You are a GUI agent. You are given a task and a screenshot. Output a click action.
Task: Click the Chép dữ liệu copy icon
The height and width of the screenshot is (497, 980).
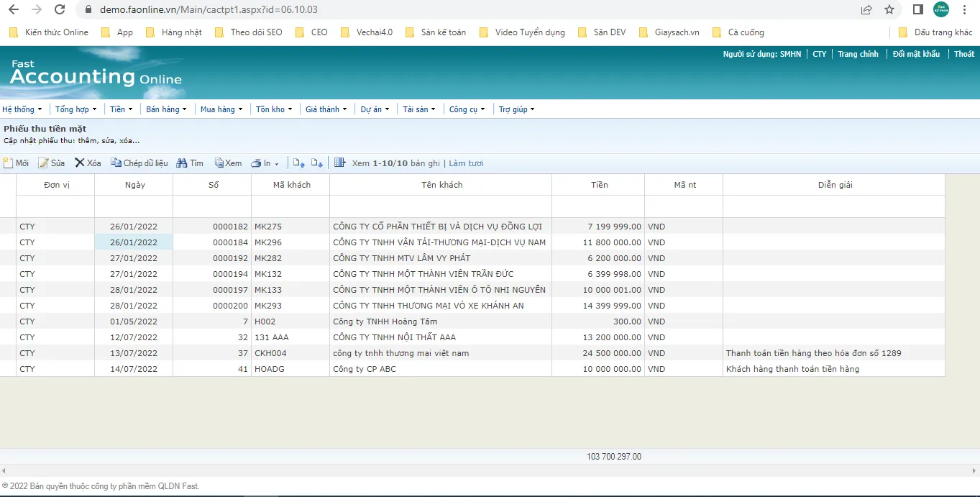pyautogui.click(x=116, y=163)
